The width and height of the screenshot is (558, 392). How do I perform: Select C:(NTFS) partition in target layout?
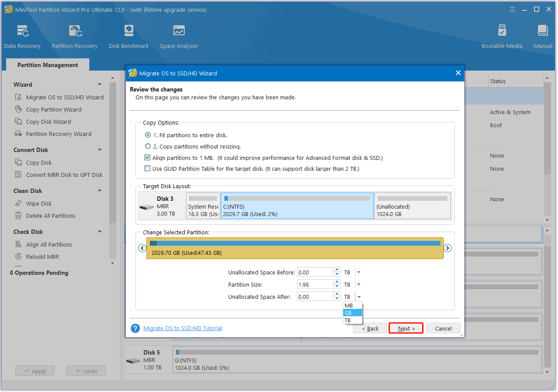297,206
